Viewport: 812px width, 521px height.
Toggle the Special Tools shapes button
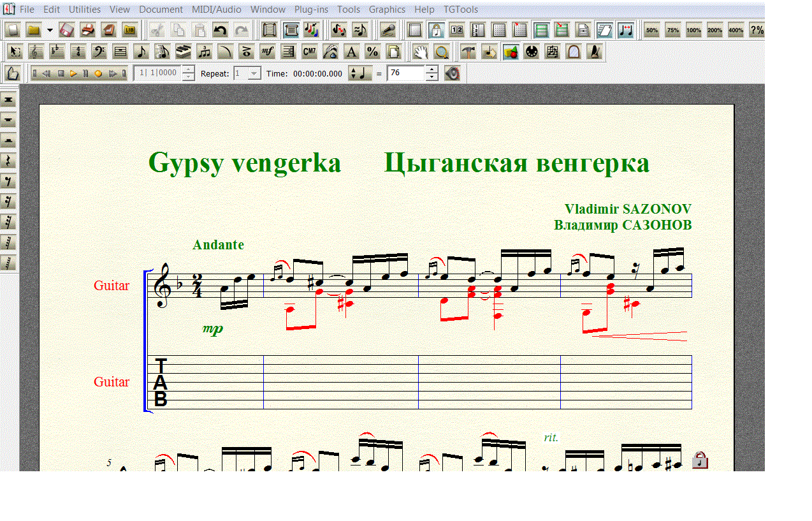[510, 52]
